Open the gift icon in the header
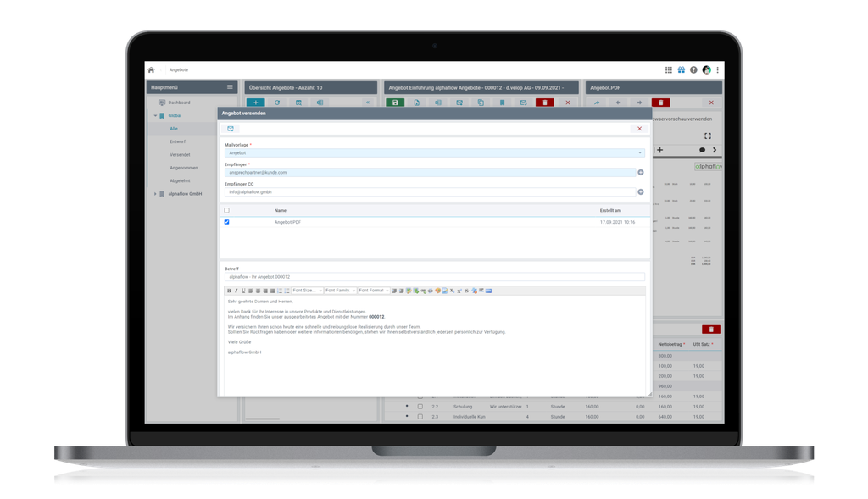 pyautogui.click(x=681, y=69)
